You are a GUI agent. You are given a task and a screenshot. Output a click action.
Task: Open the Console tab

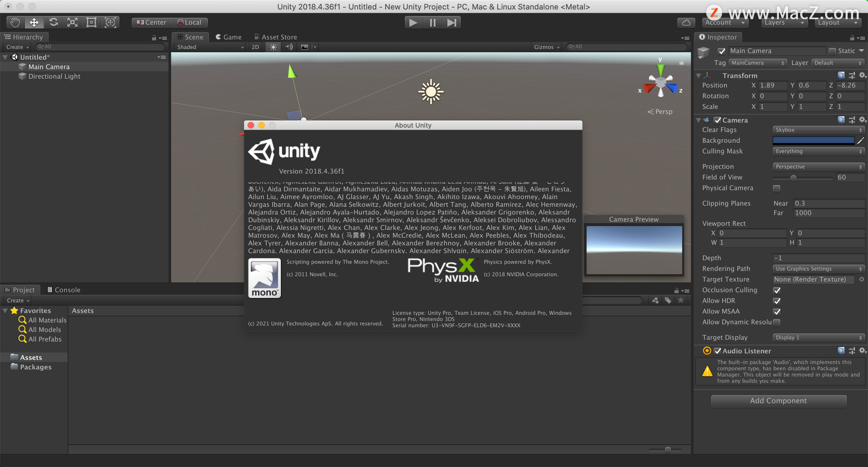[63, 290]
